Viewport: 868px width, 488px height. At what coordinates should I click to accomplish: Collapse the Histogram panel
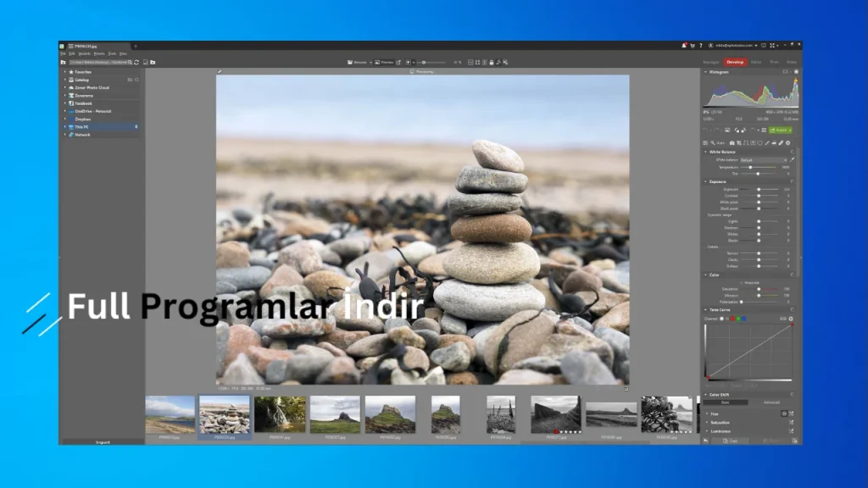[x=705, y=72]
